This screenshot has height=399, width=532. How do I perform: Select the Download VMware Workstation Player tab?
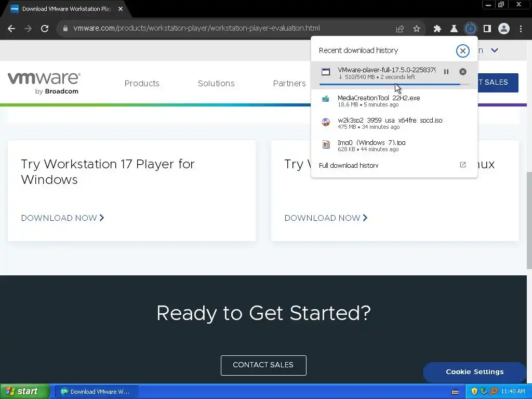click(66, 9)
